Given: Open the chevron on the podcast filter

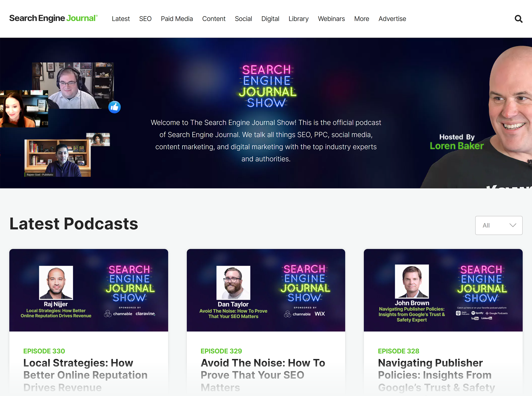Looking at the screenshot, I should 513,225.
